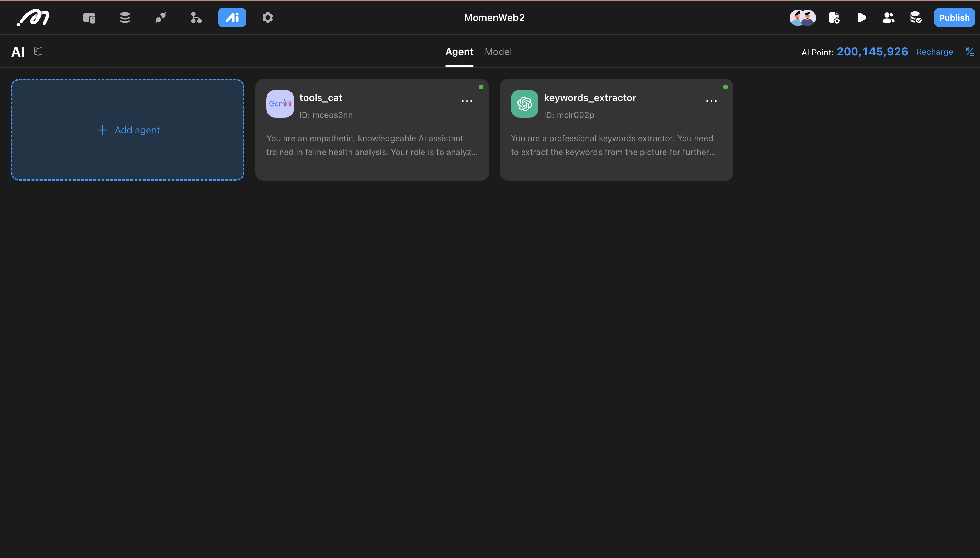Click the preview play icon

(861, 18)
